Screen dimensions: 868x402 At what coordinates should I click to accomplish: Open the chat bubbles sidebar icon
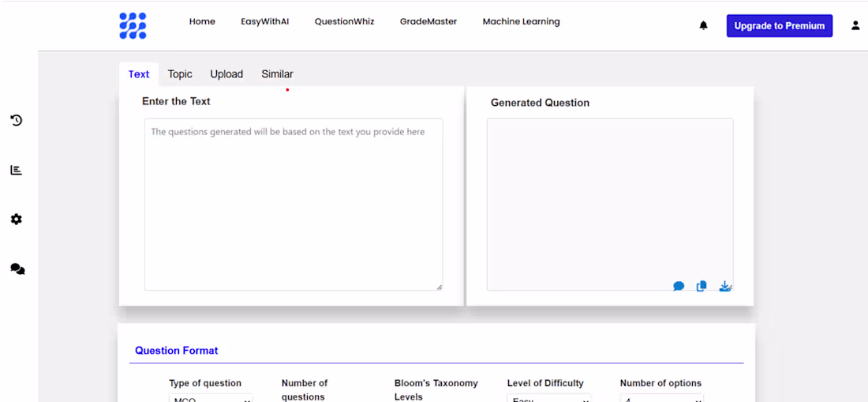click(x=17, y=269)
